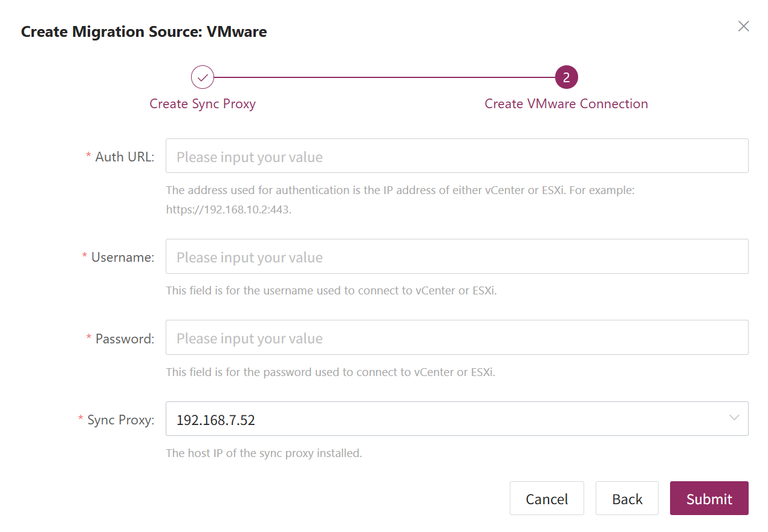Screen dimensions: 768x532
Task: Select the step 2 circle indicator
Action: pyautogui.click(x=567, y=77)
